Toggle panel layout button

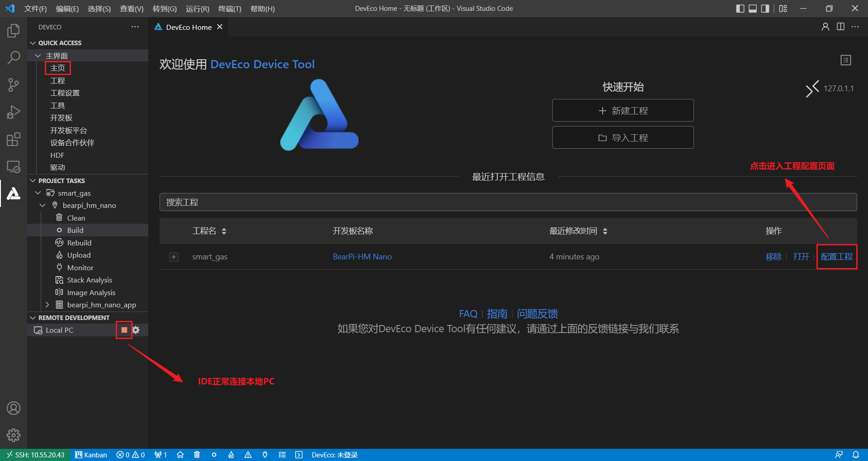point(753,9)
